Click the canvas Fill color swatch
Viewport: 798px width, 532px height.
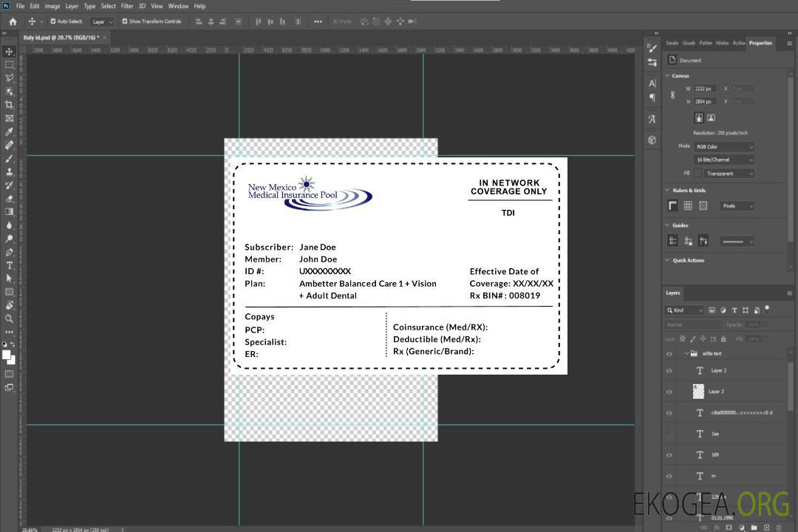tap(698, 174)
